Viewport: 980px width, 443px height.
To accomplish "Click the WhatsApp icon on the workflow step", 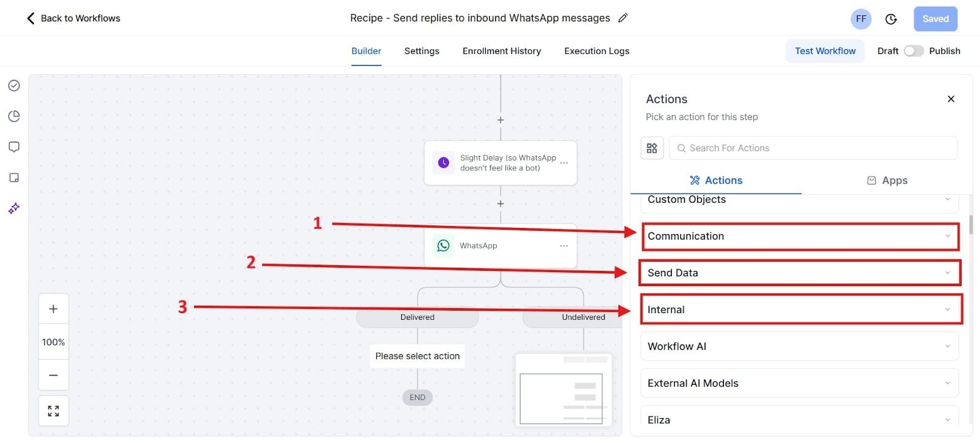I will (443, 246).
